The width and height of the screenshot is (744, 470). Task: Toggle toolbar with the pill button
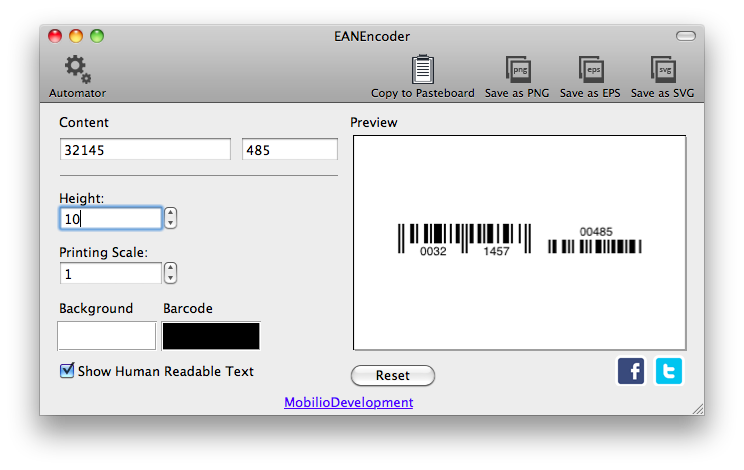pos(686,36)
